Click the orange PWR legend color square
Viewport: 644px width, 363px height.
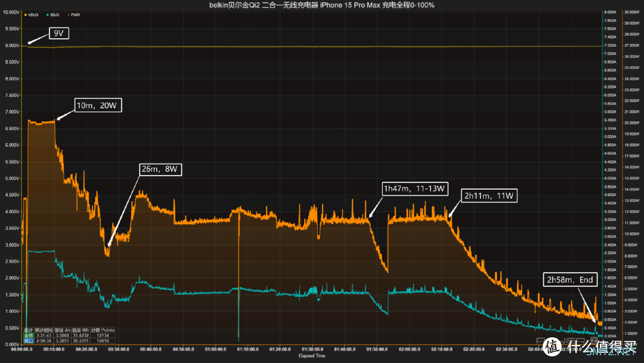click(69, 15)
